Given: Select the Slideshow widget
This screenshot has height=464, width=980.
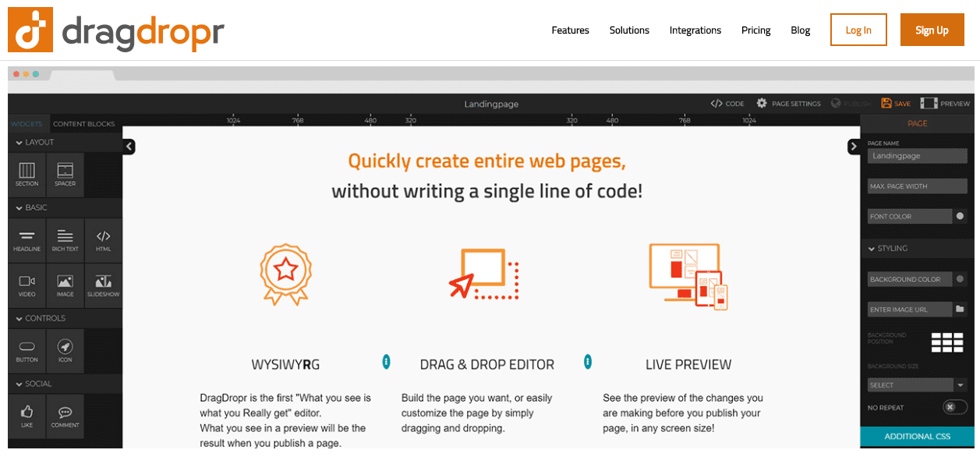Looking at the screenshot, I should click(103, 285).
